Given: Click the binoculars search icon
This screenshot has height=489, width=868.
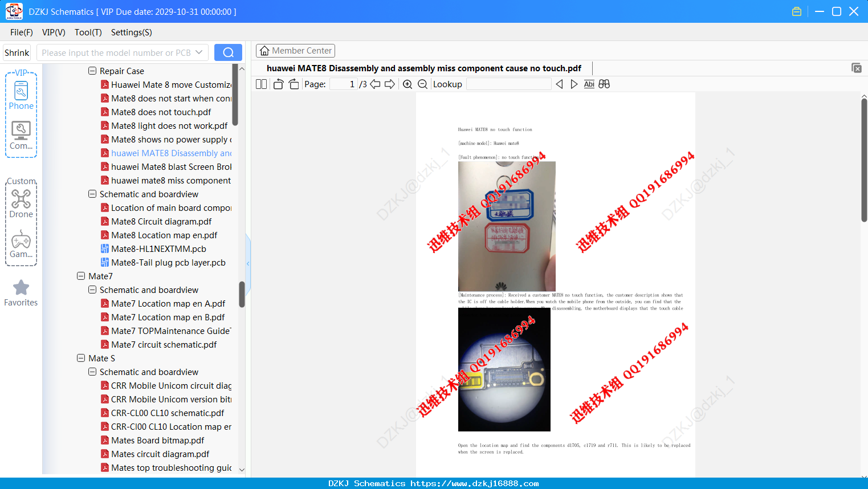Looking at the screenshot, I should point(604,84).
